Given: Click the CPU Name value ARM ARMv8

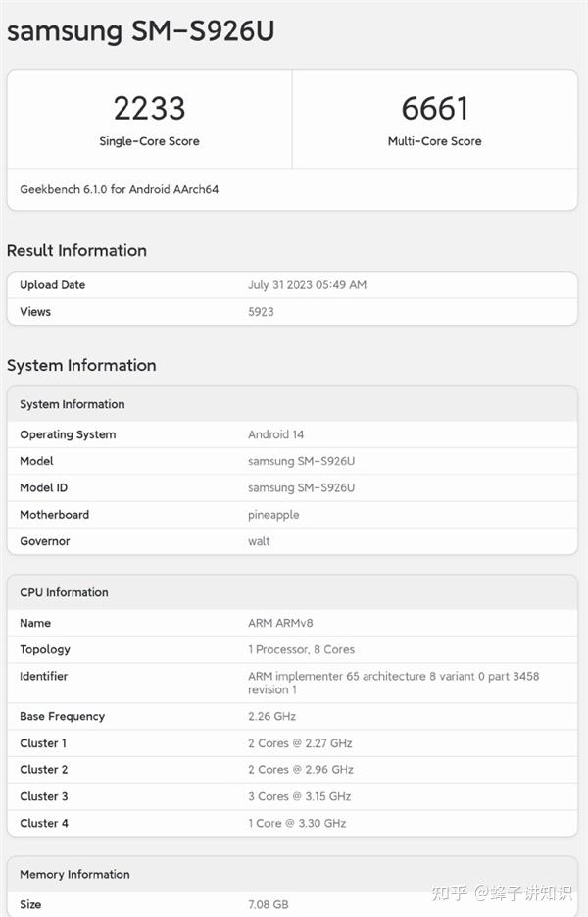Looking at the screenshot, I should (x=280, y=623).
